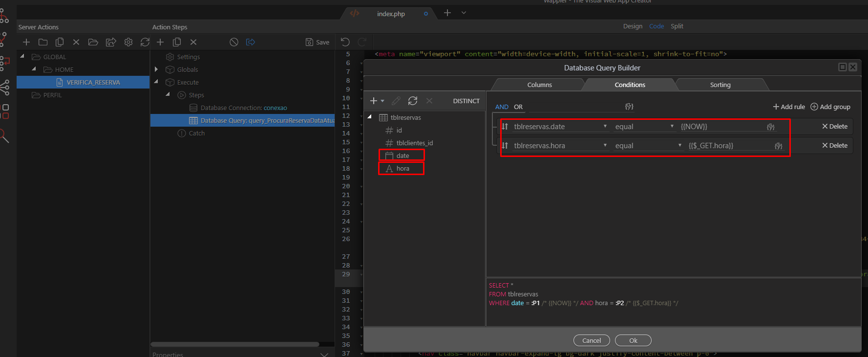Switch to the Columns tab
This screenshot has height=357, width=868.
click(x=539, y=85)
